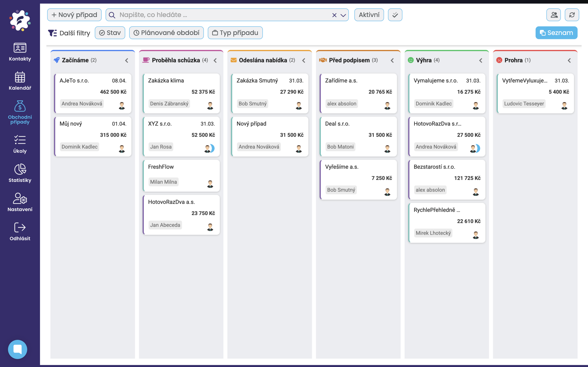Expand the search box dropdown arrow
588x367 pixels.
[x=343, y=15]
